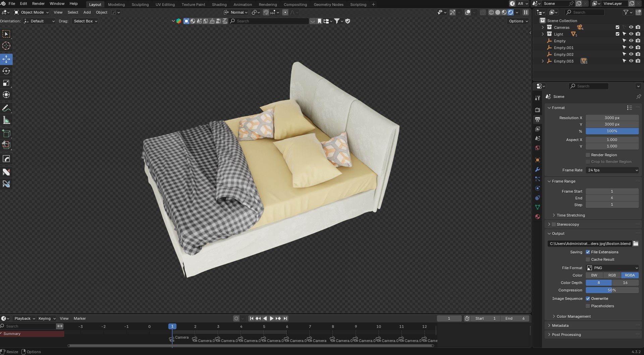
Task: Open the timeline Marker menu
Action: pos(79,318)
